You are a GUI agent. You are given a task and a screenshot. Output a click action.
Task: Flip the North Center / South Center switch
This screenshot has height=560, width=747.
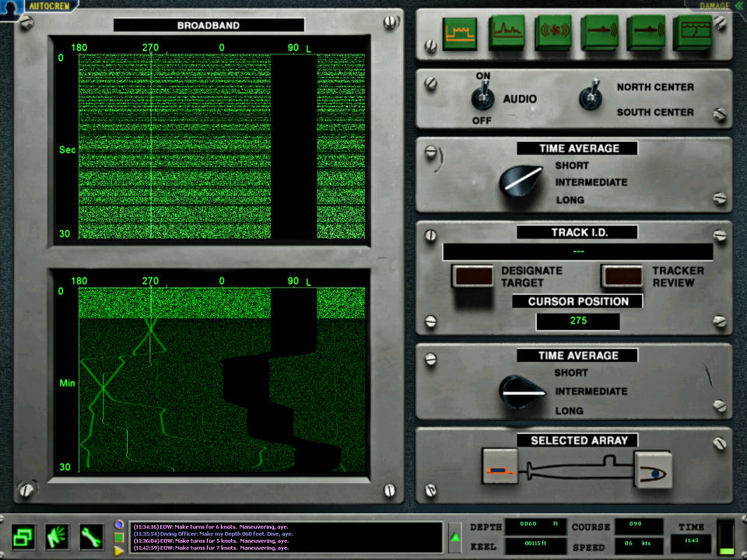pyautogui.click(x=590, y=97)
